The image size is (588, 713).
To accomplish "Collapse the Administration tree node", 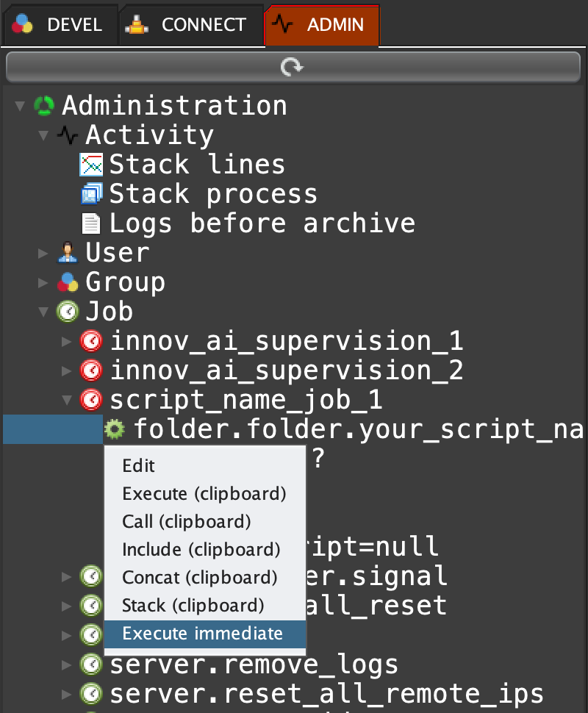I will [19, 106].
